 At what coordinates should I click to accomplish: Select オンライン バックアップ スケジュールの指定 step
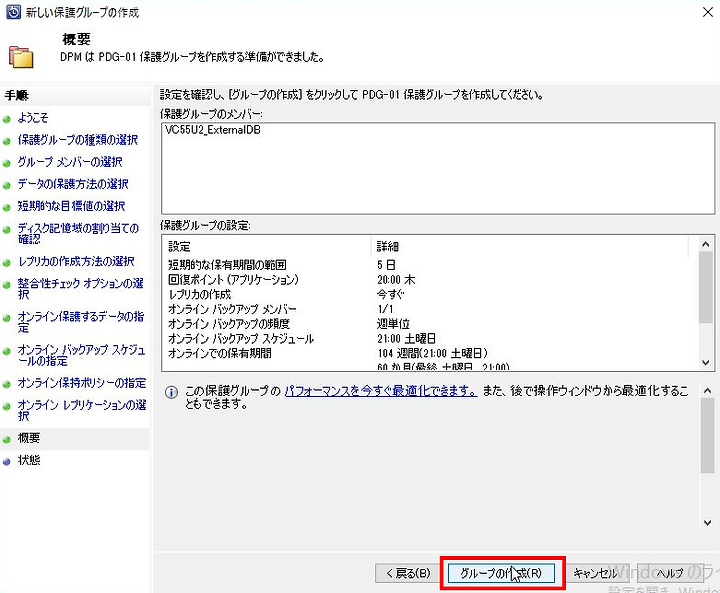(x=81, y=355)
